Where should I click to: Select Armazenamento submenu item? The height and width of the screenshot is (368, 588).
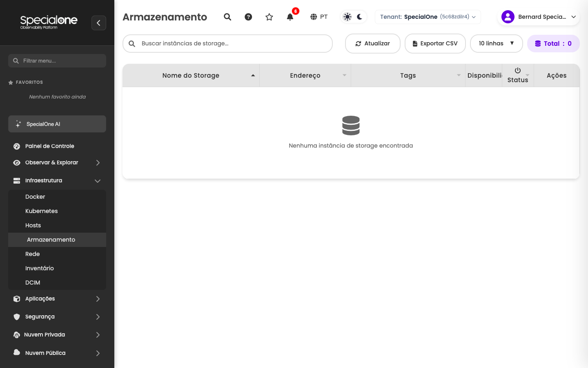[57, 240]
